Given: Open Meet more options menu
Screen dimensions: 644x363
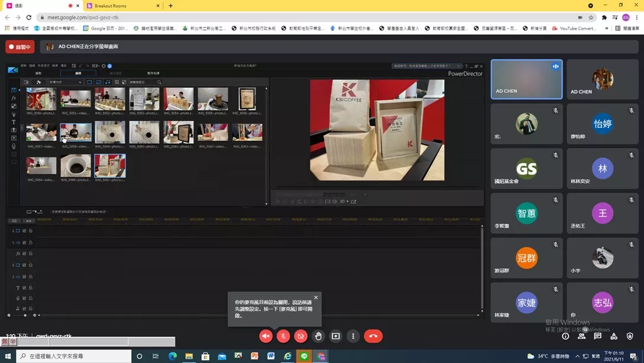Looking at the screenshot, I should click(x=353, y=336).
